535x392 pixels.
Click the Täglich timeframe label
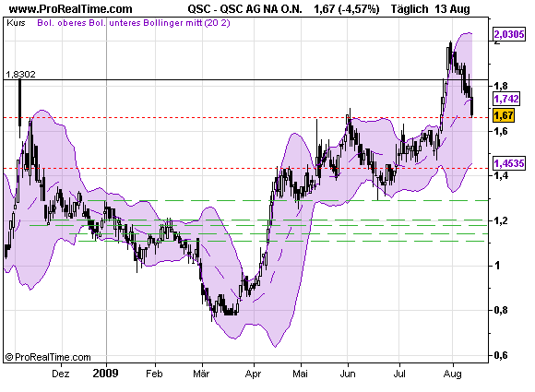[x=410, y=9]
